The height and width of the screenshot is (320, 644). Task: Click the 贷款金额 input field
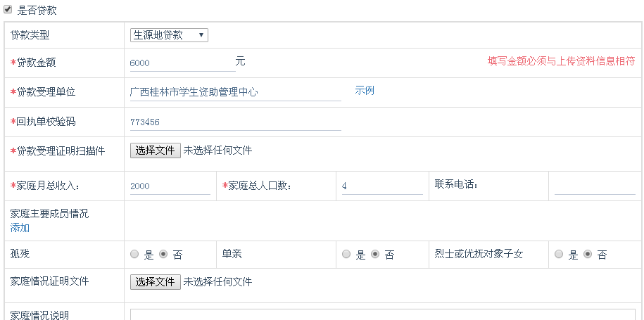(182, 63)
